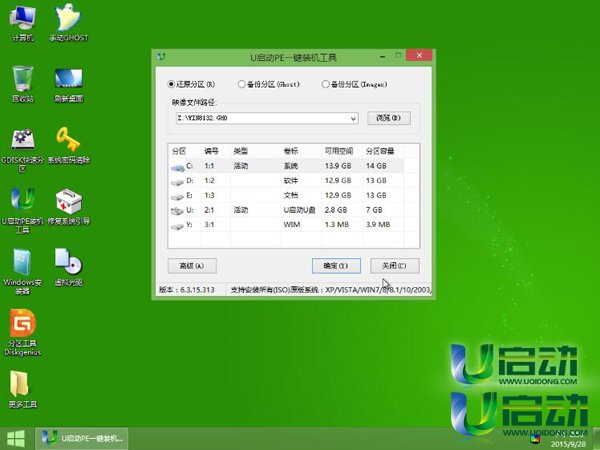Open the 手动GHOST ghost icon
This screenshot has width=600, height=450.
coord(68,23)
